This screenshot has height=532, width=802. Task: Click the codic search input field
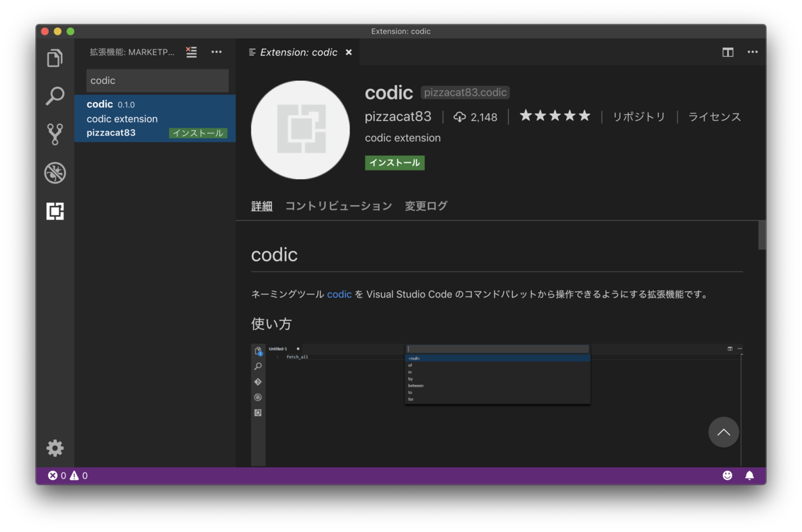(x=158, y=80)
